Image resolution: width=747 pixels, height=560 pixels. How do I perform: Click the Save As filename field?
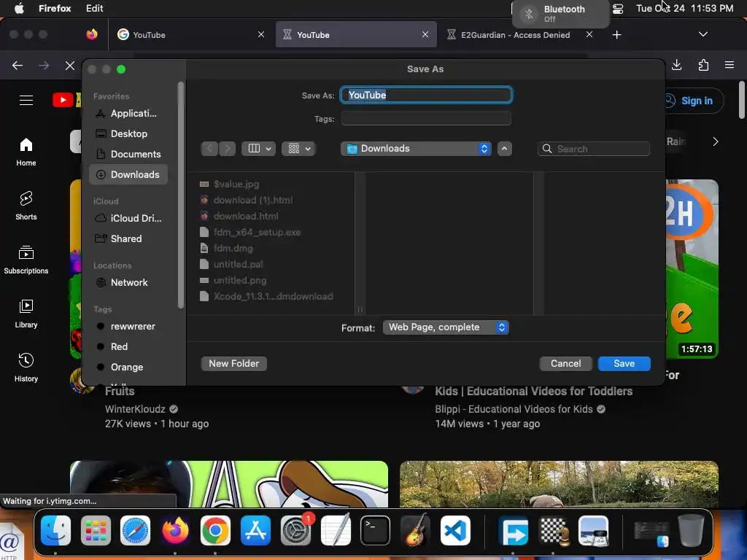coord(426,96)
